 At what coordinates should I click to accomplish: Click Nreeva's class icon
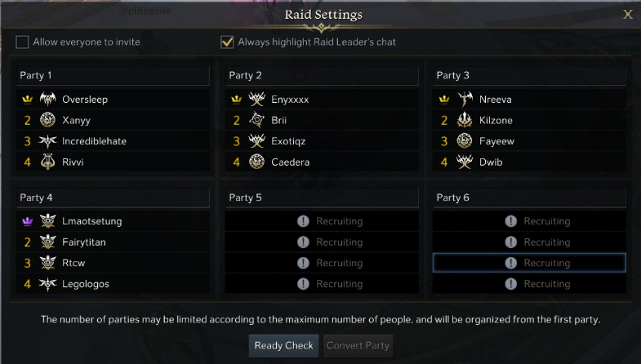[465, 100]
